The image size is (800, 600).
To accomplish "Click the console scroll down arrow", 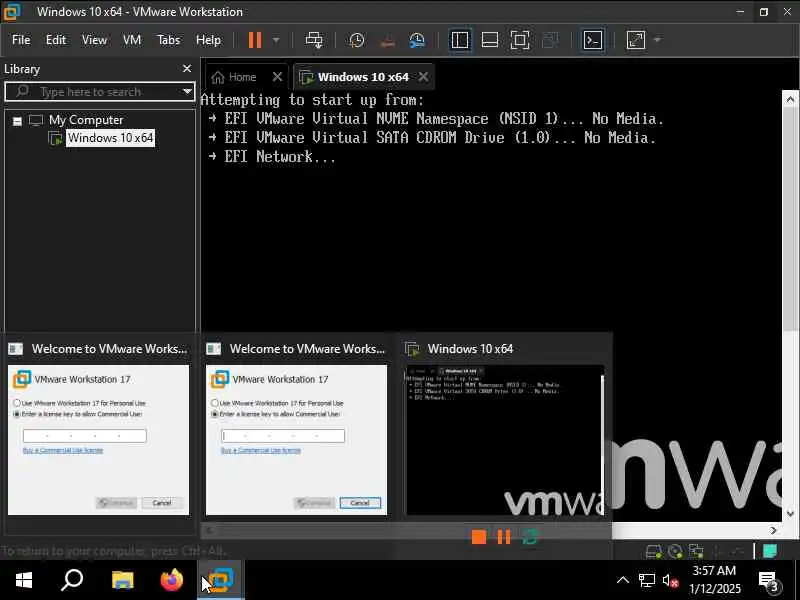I will click(790, 513).
